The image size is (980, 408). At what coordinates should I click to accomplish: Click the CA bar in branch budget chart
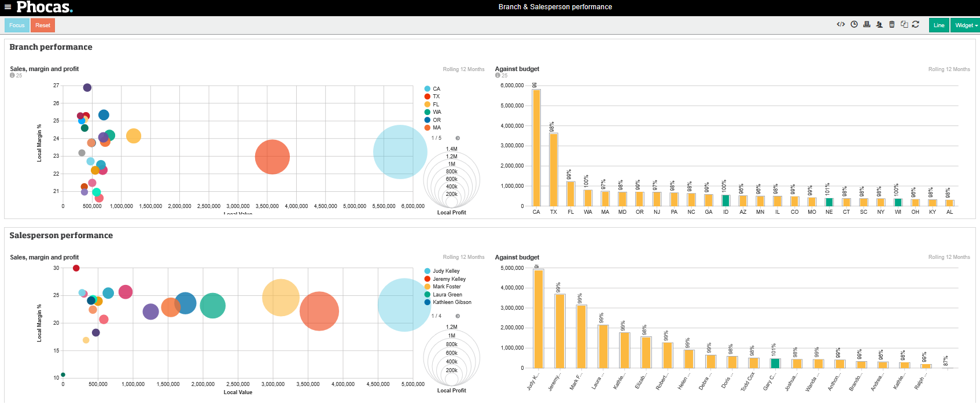pos(536,147)
